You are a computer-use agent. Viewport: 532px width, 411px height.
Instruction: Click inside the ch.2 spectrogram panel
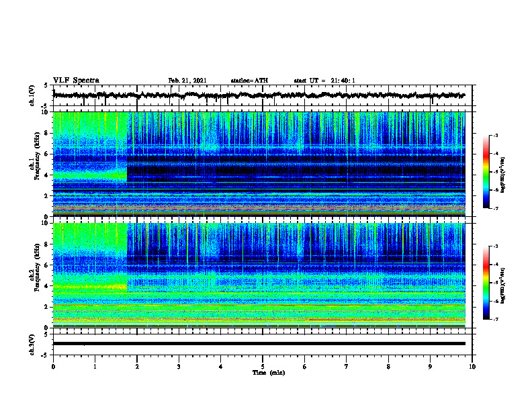(259, 275)
